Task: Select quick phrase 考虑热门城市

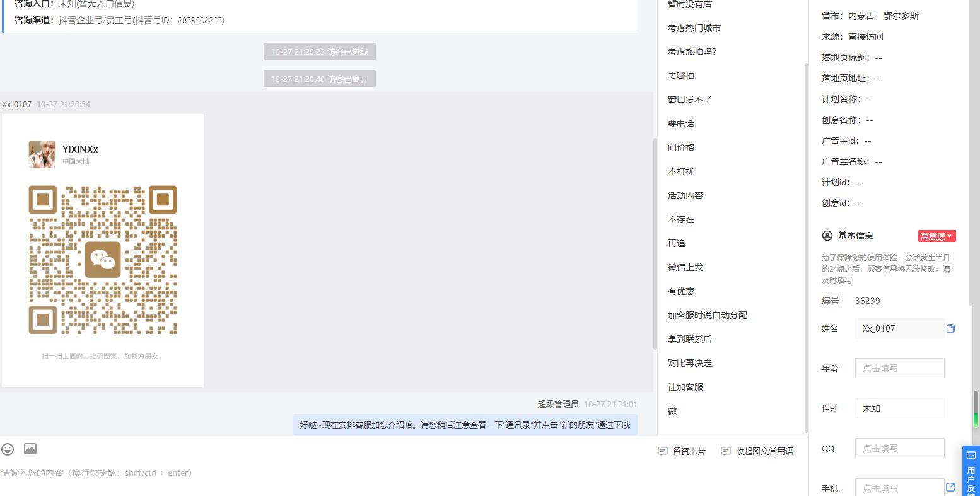Action: click(694, 28)
